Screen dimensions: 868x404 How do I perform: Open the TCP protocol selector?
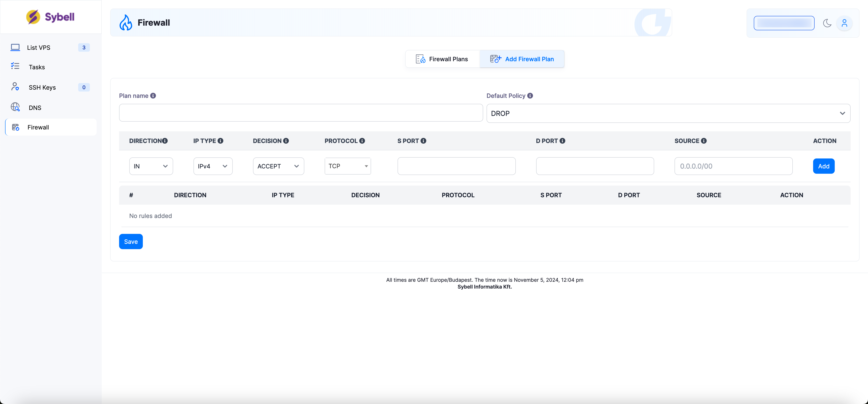[x=347, y=166]
